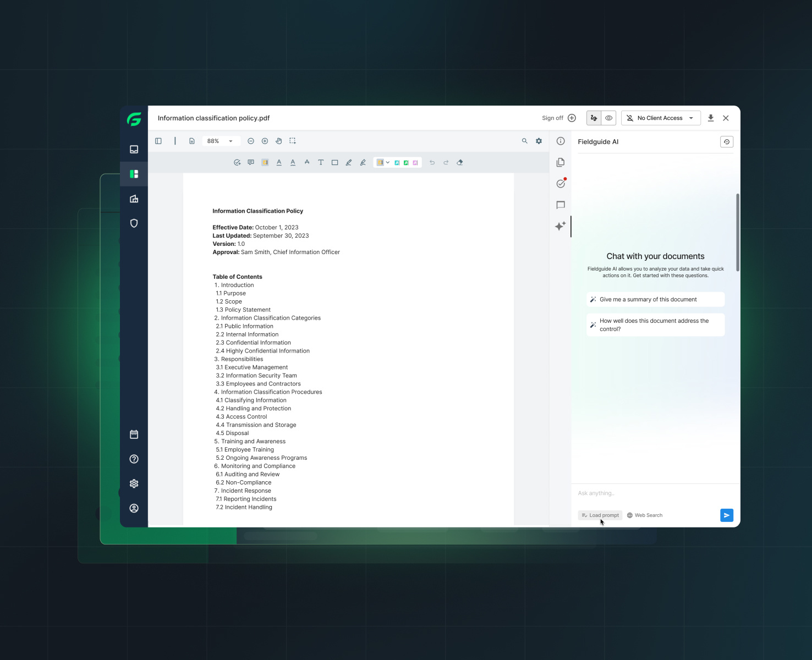Open PDF viewer settings gear

click(x=539, y=141)
